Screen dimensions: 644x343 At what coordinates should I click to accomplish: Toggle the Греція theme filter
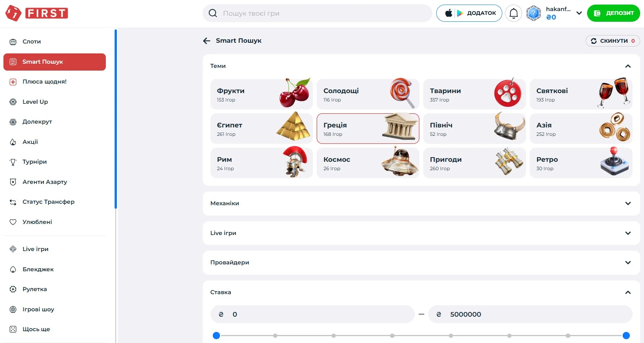[368, 129]
